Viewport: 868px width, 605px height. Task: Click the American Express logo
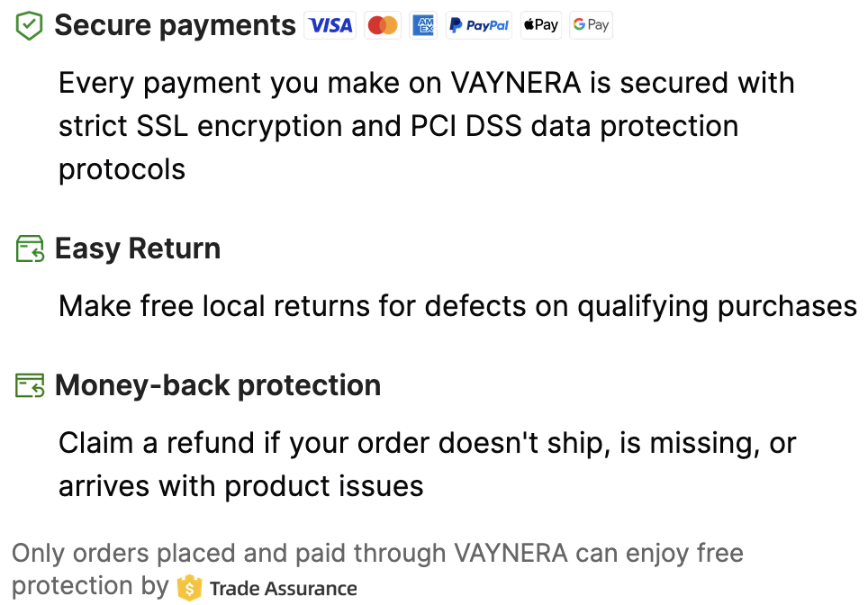(x=423, y=25)
